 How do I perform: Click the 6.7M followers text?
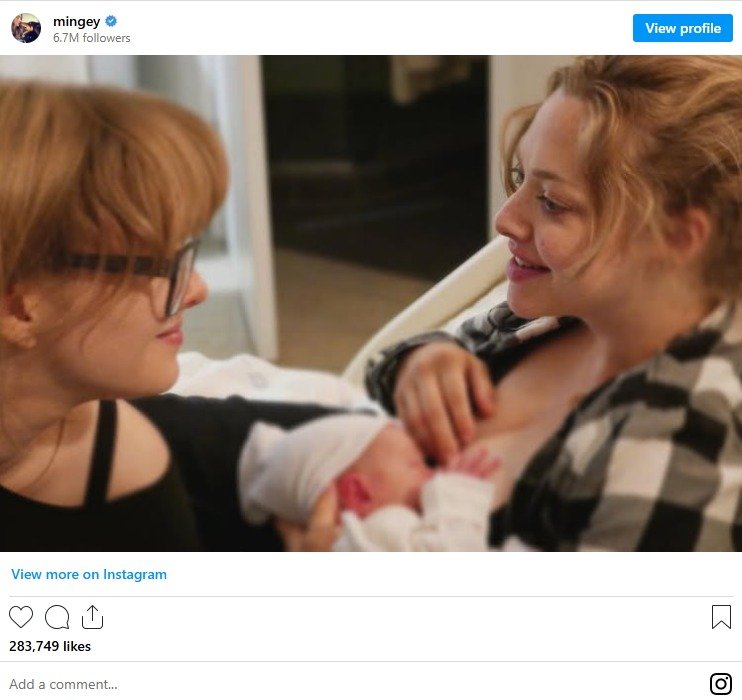pyautogui.click(x=91, y=38)
